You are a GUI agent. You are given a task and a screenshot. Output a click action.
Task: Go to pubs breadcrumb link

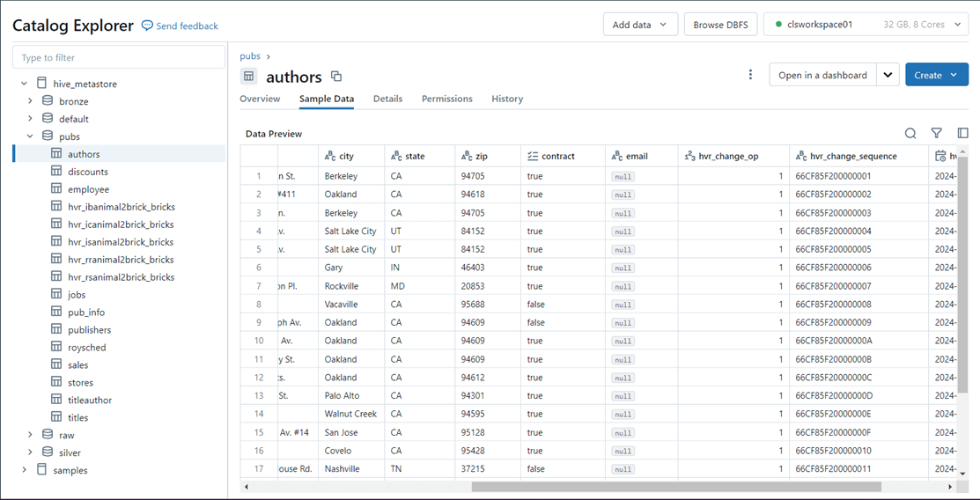(250, 55)
